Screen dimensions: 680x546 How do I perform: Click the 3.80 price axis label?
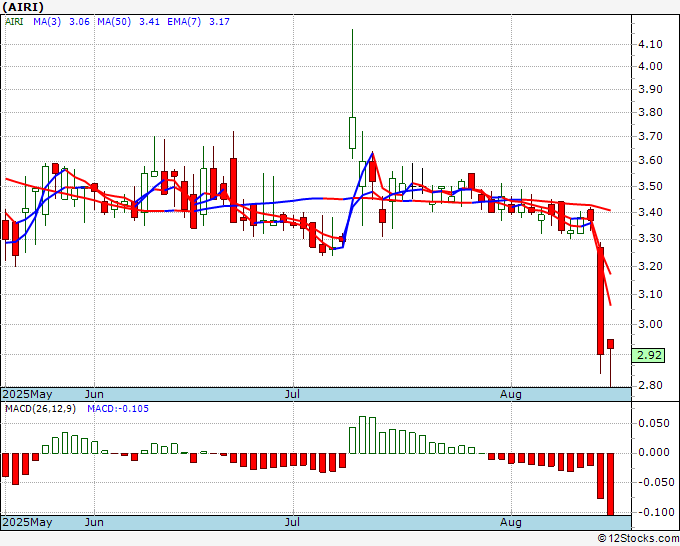point(650,112)
